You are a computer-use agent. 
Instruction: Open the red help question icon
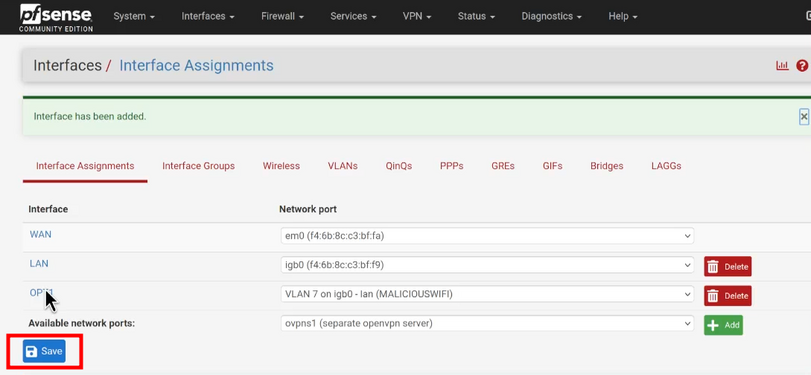pos(802,66)
